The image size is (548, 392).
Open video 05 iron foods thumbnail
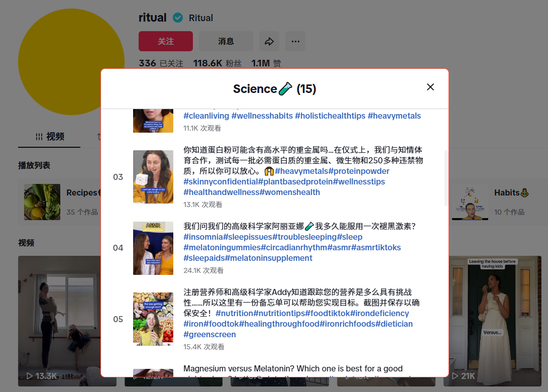tap(153, 319)
